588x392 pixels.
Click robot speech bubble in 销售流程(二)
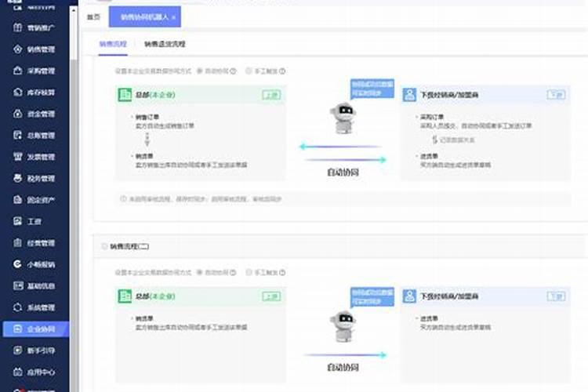coord(372,297)
